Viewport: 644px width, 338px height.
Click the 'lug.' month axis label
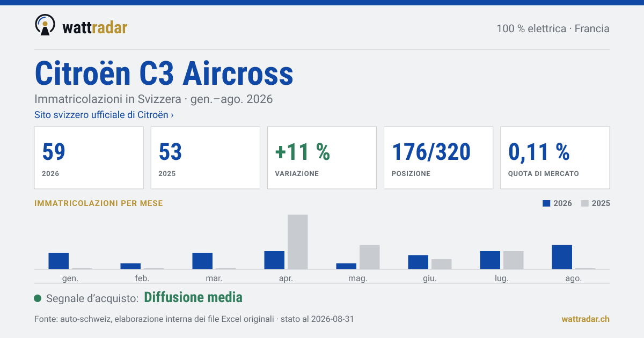pyautogui.click(x=502, y=278)
